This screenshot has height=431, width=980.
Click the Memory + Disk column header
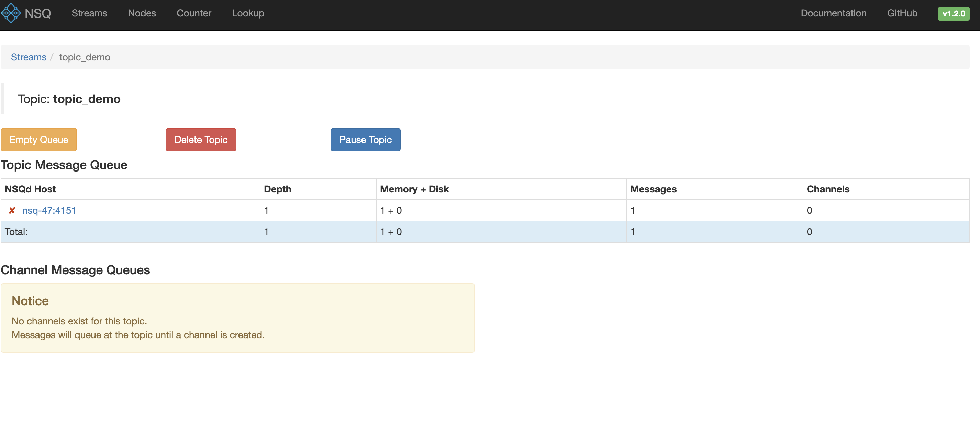tap(414, 189)
